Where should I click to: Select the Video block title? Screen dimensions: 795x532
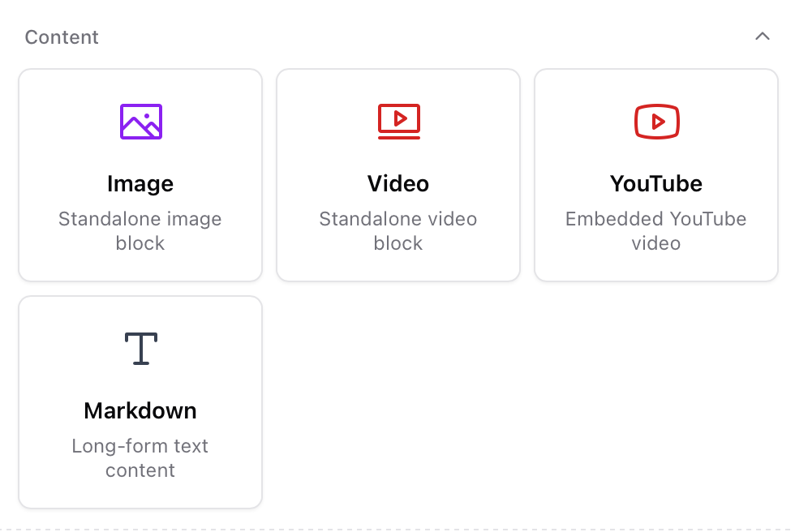click(398, 184)
